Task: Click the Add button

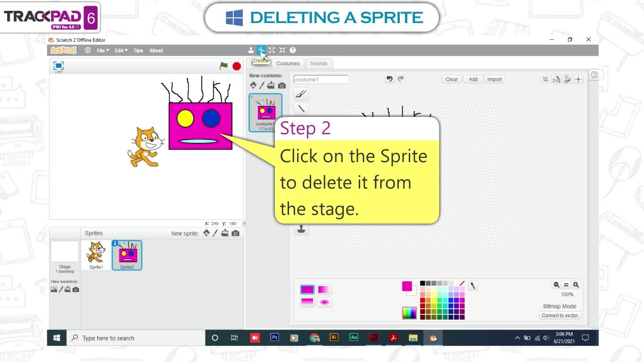Action: pyautogui.click(x=473, y=79)
